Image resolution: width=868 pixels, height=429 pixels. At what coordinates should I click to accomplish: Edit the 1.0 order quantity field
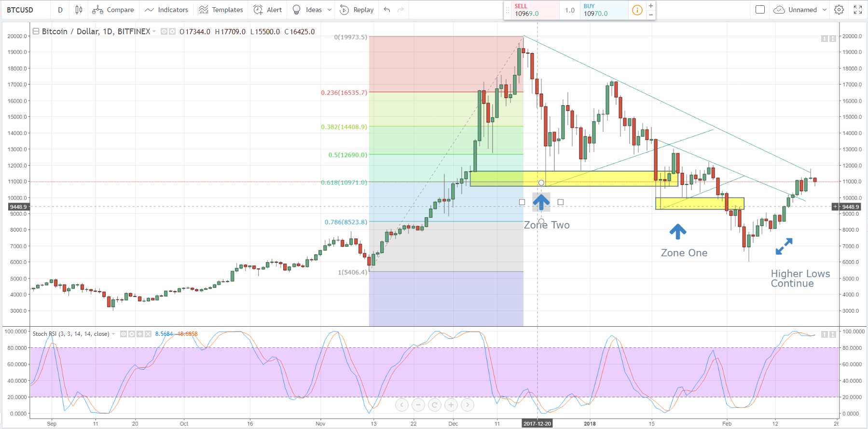[x=570, y=10]
